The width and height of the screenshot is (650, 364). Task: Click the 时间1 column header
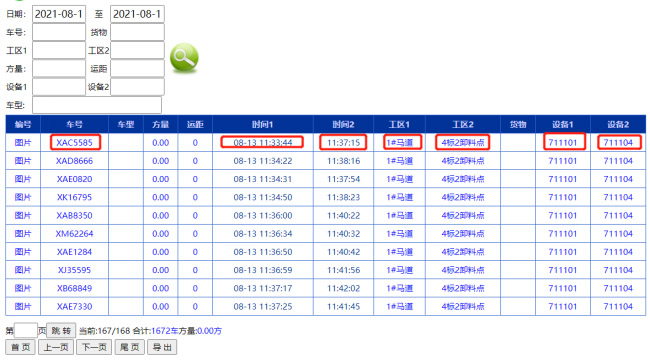[x=263, y=124]
